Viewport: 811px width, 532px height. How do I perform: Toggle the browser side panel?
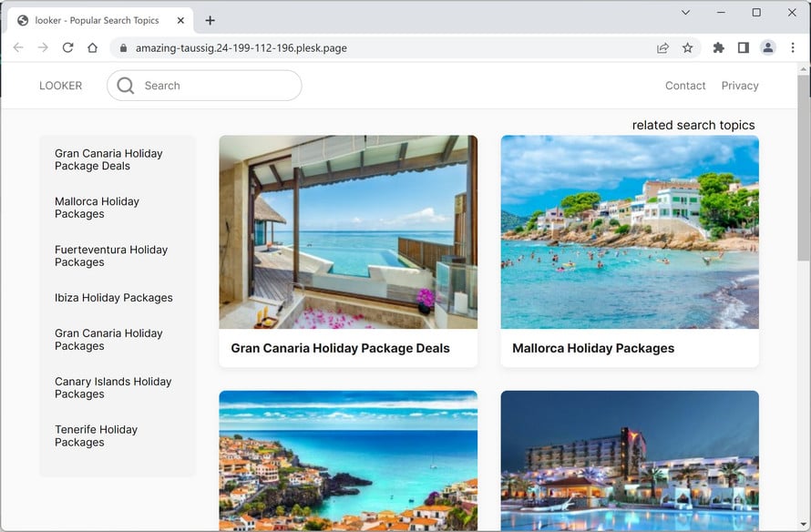click(744, 48)
